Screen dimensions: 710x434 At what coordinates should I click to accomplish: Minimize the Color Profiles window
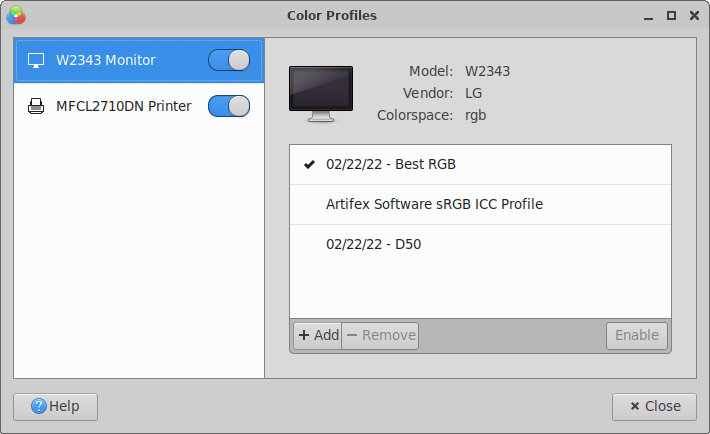647,15
